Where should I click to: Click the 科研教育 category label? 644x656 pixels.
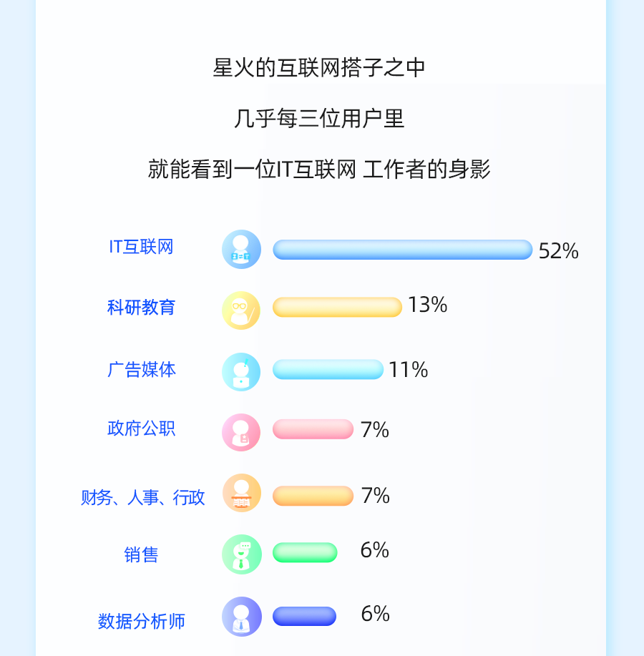pyautogui.click(x=142, y=308)
